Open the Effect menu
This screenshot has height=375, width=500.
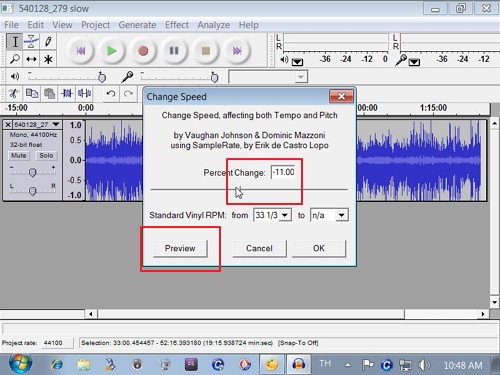(x=177, y=25)
